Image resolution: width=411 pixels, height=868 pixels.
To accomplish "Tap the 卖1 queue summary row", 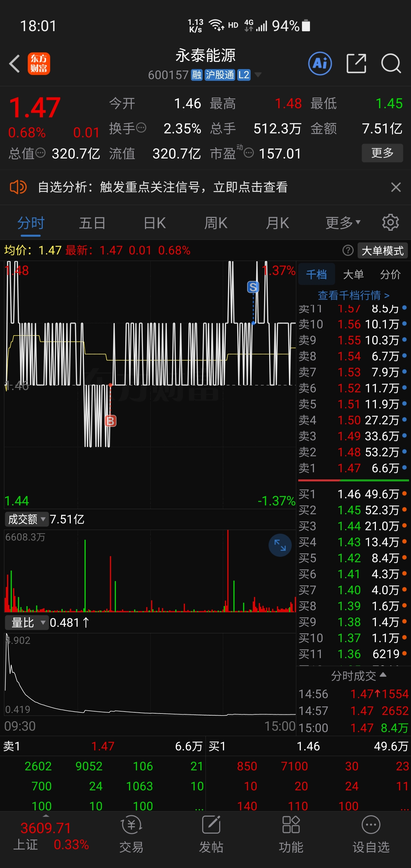I will coord(102,746).
